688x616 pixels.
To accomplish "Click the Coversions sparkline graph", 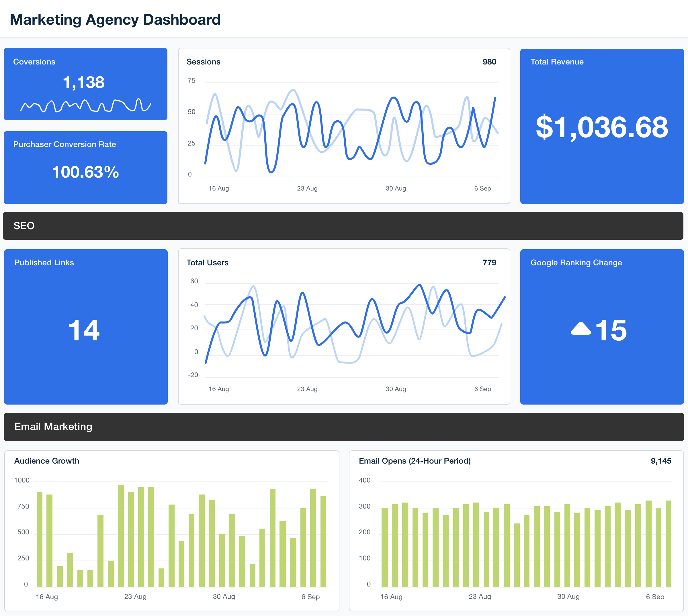I will coord(85,105).
